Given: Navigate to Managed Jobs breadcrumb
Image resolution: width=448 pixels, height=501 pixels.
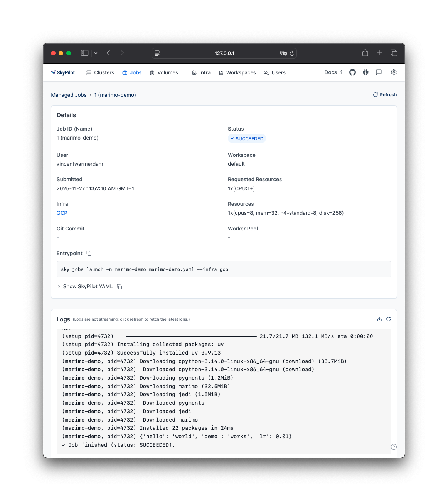Looking at the screenshot, I should tap(69, 95).
